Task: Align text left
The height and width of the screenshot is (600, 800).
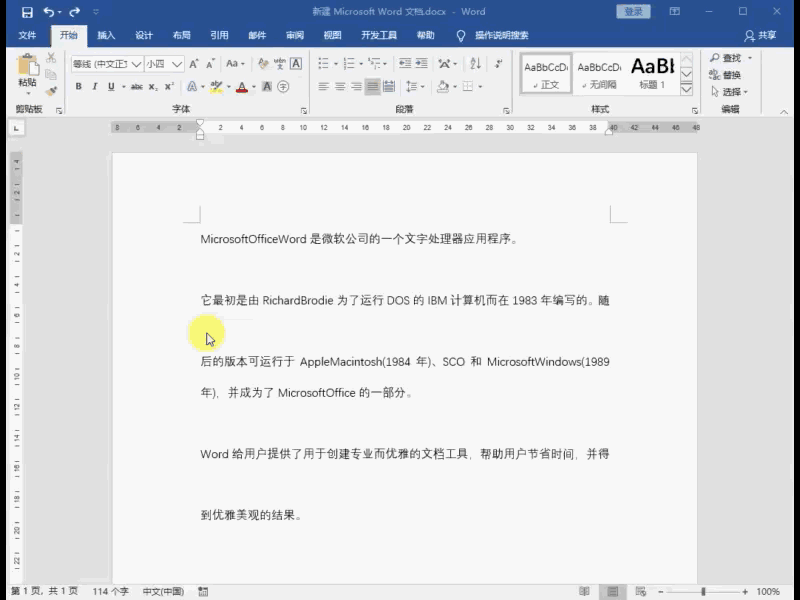Action: point(323,87)
